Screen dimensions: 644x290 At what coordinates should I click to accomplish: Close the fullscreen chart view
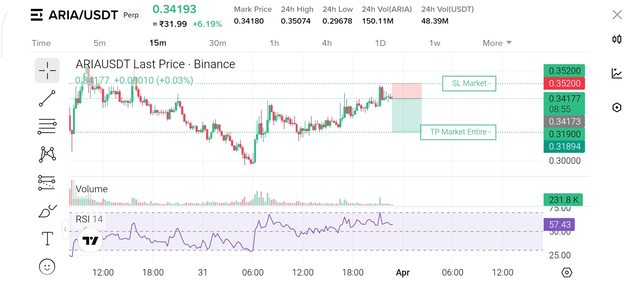point(617,15)
